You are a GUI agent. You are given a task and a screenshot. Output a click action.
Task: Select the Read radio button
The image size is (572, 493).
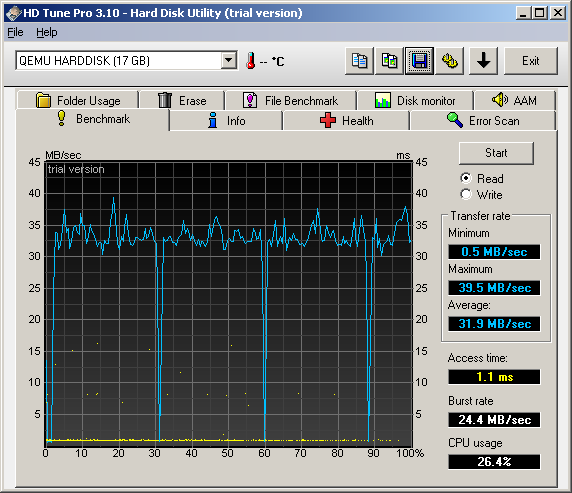(x=466, y=178)
